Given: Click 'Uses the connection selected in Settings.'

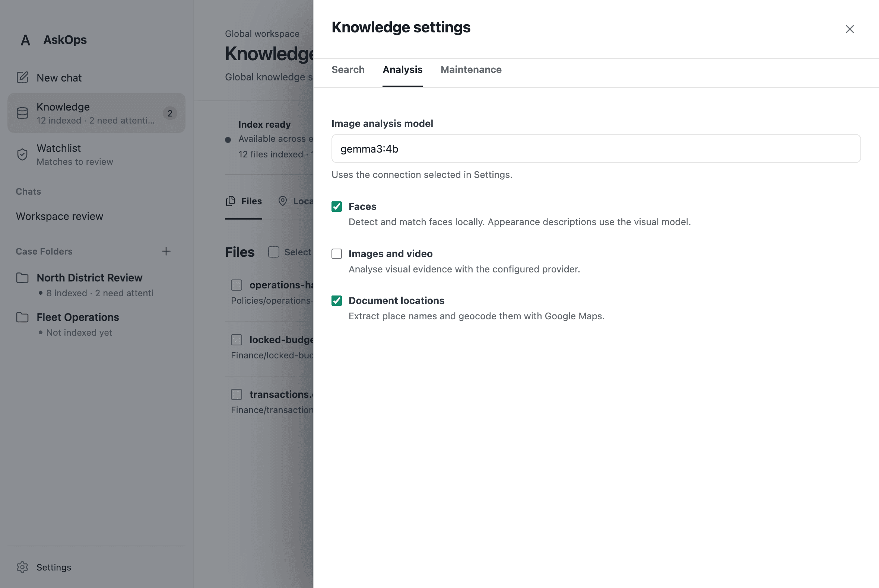Looking at the screenshot, I should 422,175.
